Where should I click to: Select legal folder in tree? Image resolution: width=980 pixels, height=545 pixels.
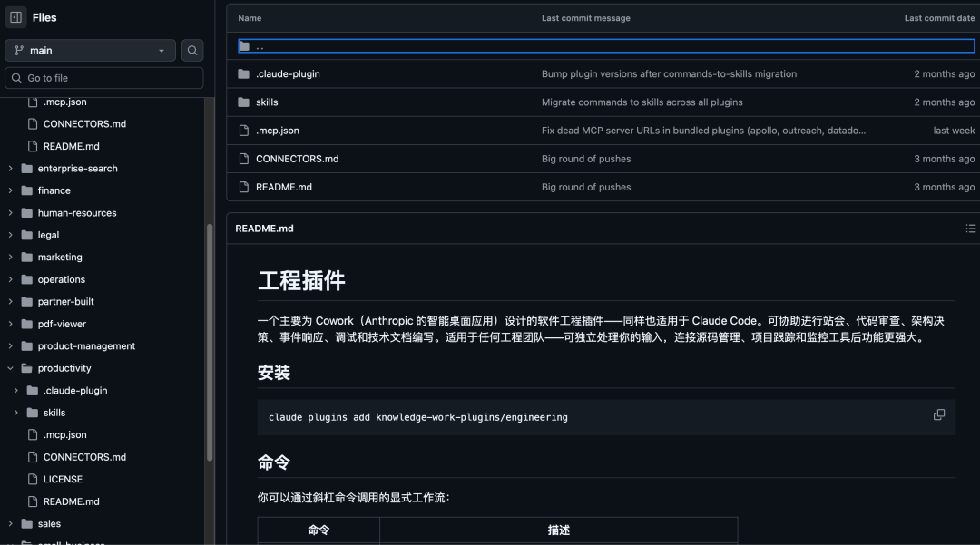48,235
